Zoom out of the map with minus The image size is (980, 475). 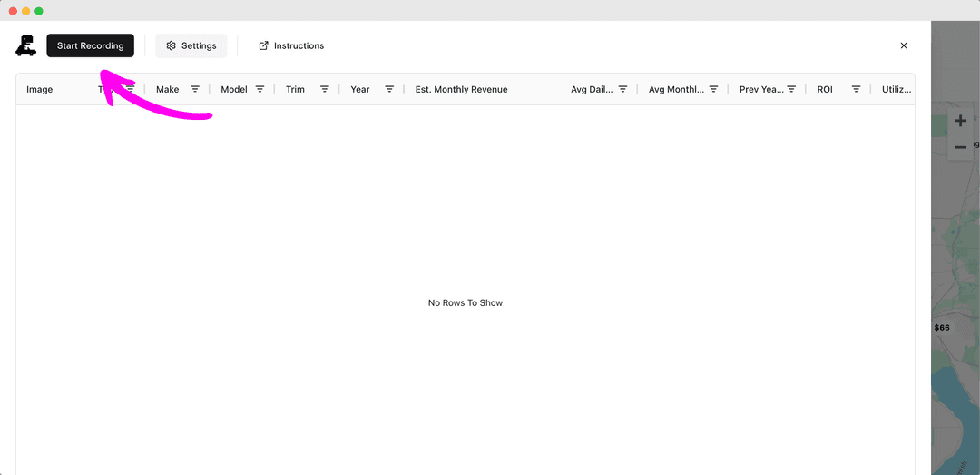[960, 147]
